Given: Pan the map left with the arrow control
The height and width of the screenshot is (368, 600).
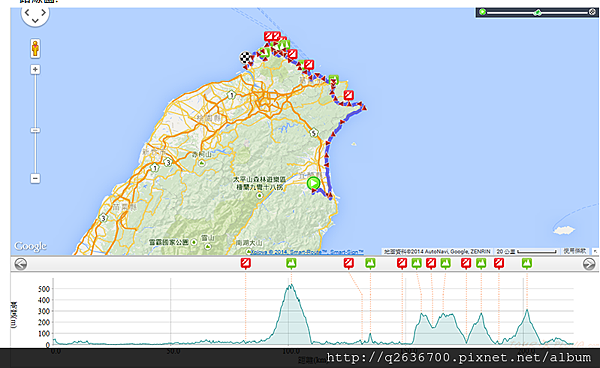Looking at the screenshot, I should (x=27, y=13).
